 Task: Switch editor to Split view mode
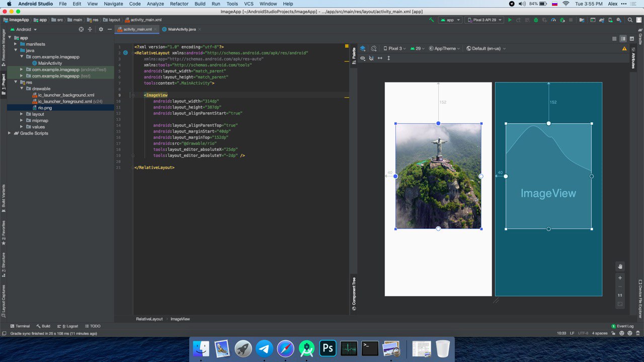click(x=623, y=39)
